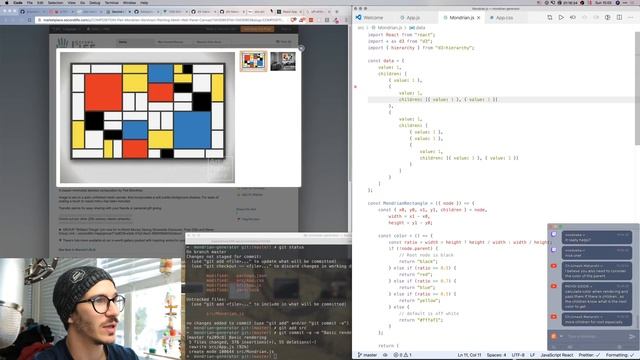Click the toolbar icon right of the Run button
Viewport: 640px width, 360px height.
click(x=573, y=18)
